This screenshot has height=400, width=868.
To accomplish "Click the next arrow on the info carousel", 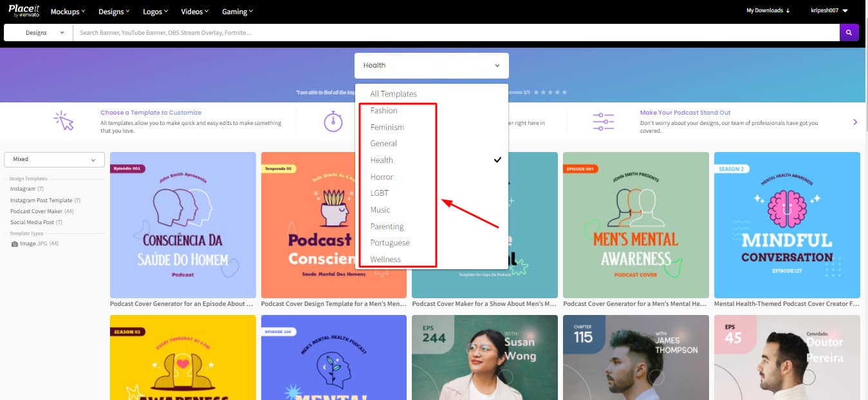I will 855,122.
